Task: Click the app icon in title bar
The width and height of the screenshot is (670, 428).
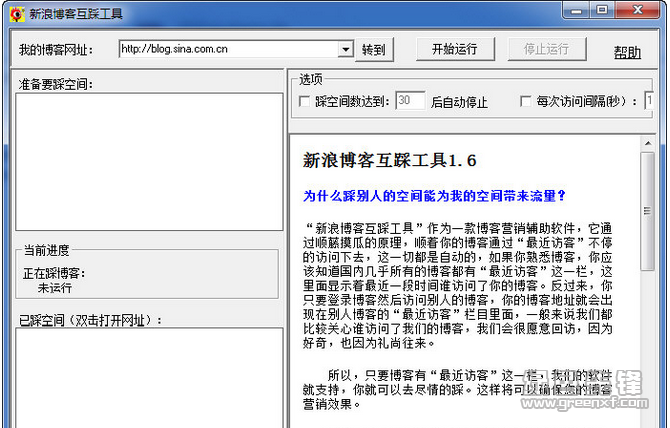Action: [17, 14]
